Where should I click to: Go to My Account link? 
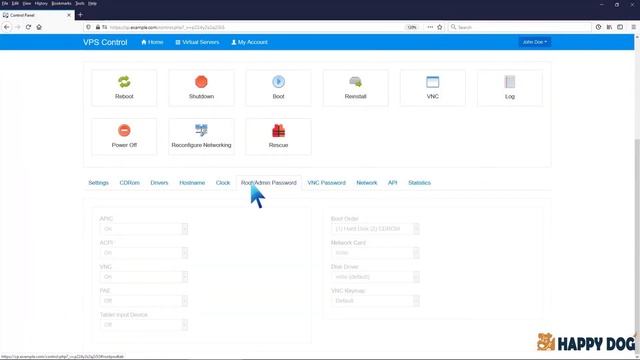pos(249,42)
